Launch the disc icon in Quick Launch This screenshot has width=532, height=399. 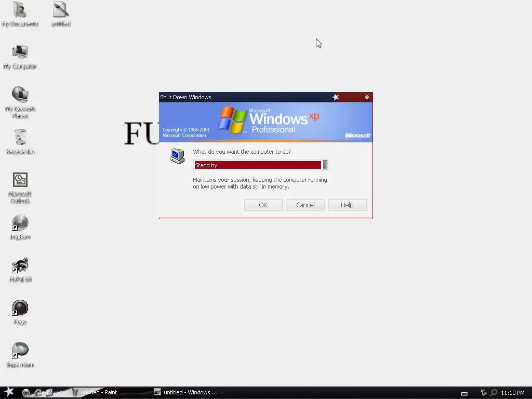click(x=26, y=393)
